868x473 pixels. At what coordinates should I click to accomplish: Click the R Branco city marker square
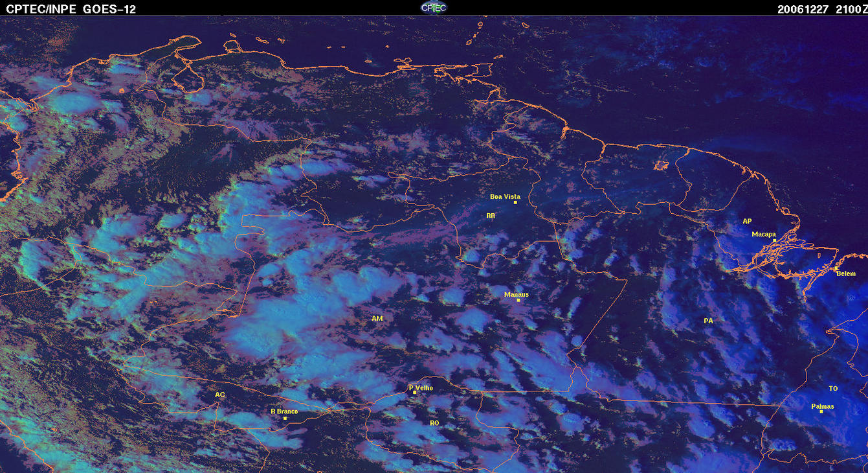click(x=285, y=418)
